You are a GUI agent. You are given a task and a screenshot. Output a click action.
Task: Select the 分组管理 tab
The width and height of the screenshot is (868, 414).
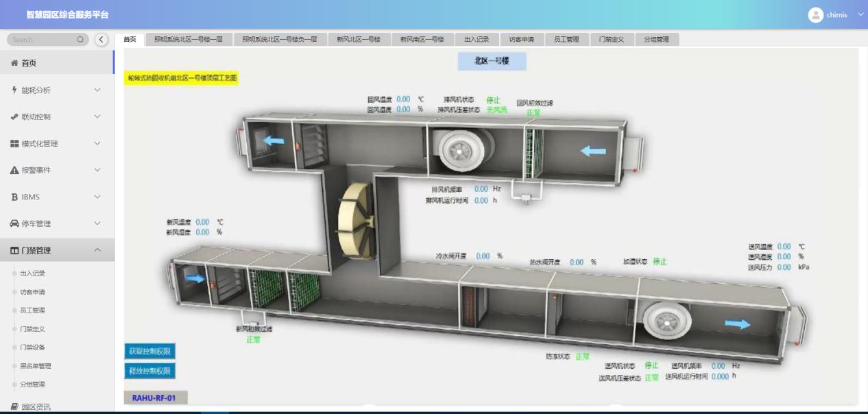656,40
